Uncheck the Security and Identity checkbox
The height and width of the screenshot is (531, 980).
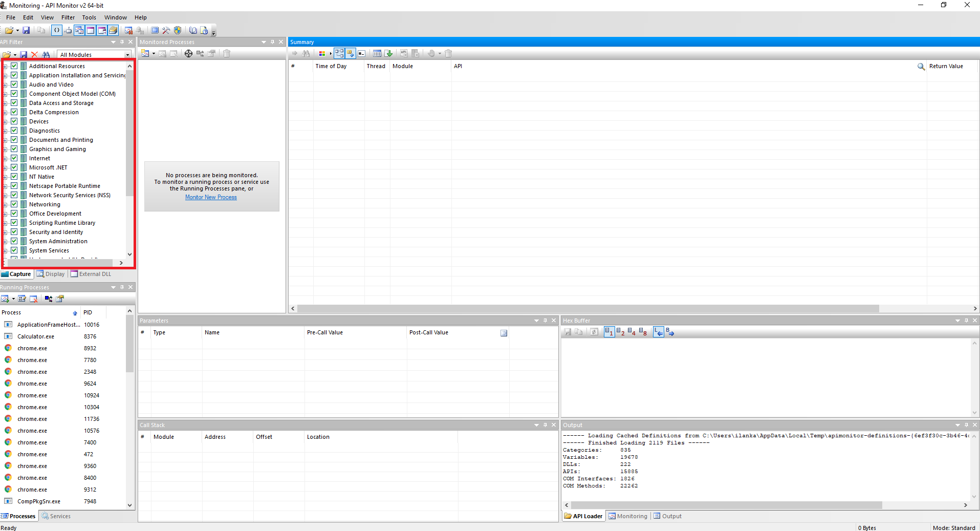point(14,232)
